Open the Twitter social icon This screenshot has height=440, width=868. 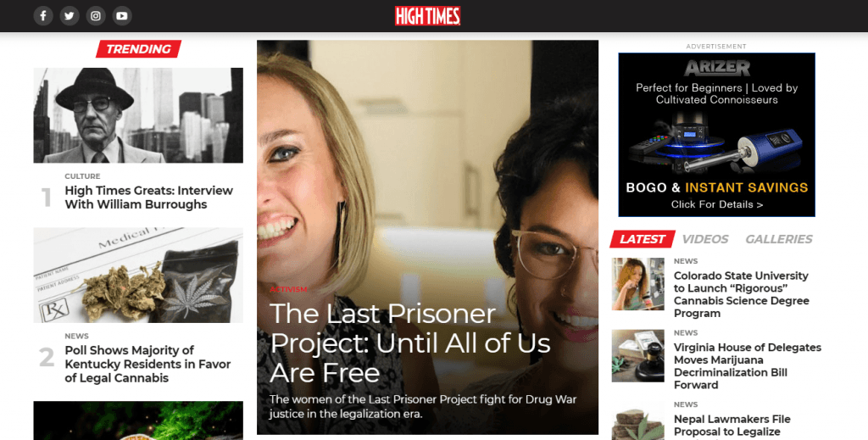coord(70,15)
